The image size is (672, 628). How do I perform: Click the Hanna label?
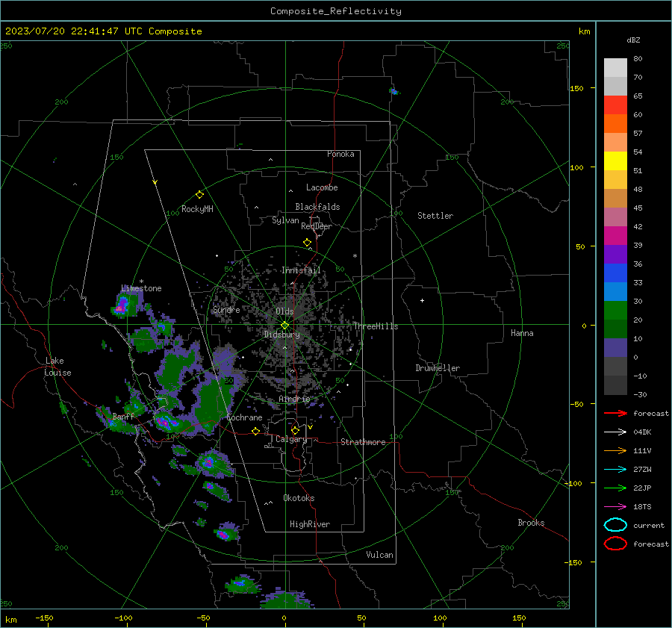(522, 333)
